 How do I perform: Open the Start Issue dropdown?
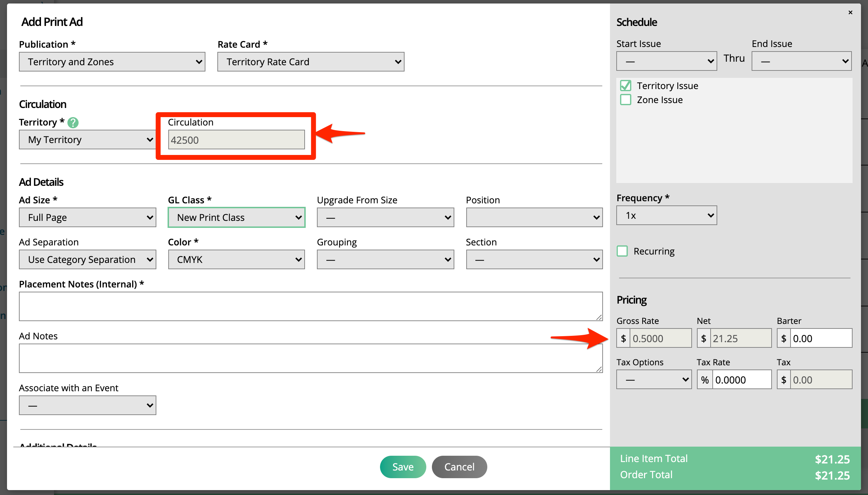click(x=666, y=61)
